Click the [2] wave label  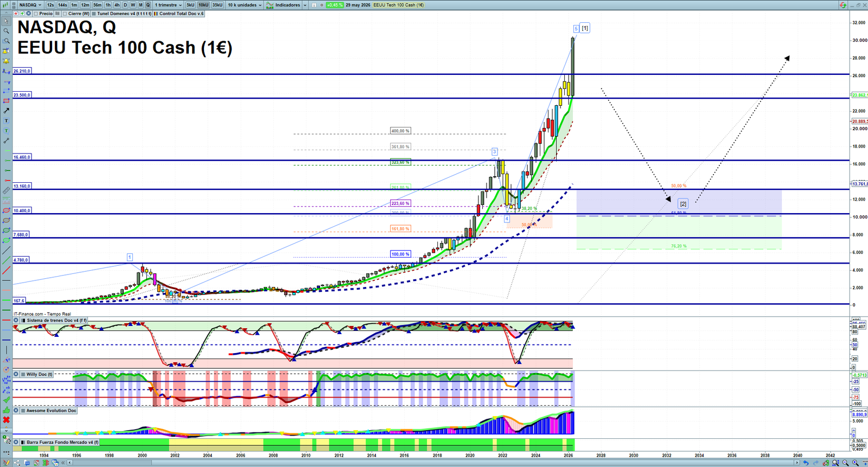tap(683, 204)
